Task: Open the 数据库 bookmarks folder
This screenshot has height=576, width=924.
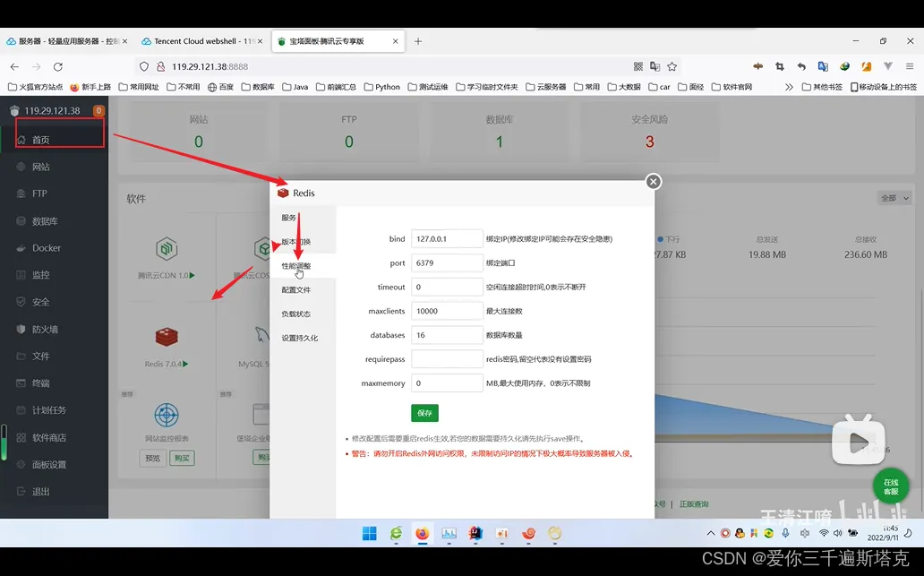Action: coord(258,87)
